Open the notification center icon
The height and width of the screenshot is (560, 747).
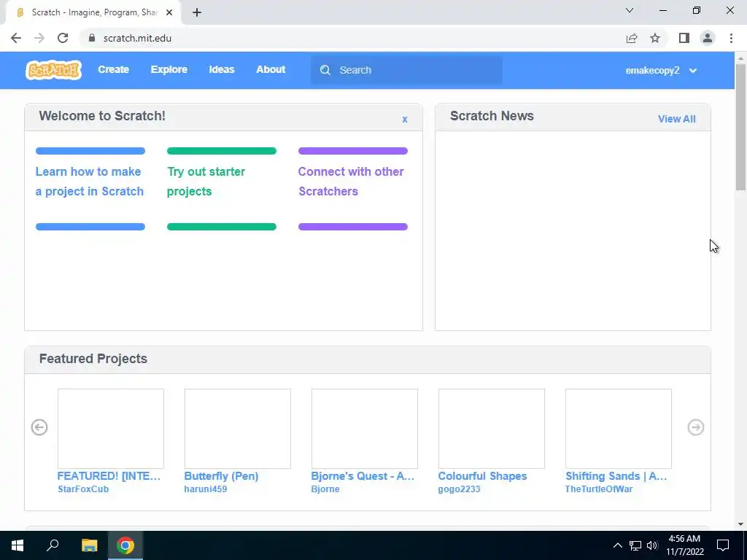coord(723,545)
